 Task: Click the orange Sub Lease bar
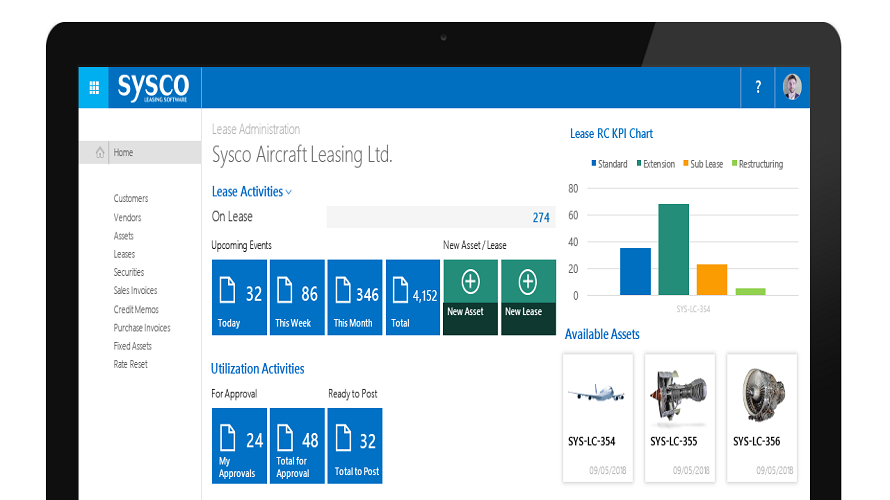pyautogui.click(x=712, y=279)
